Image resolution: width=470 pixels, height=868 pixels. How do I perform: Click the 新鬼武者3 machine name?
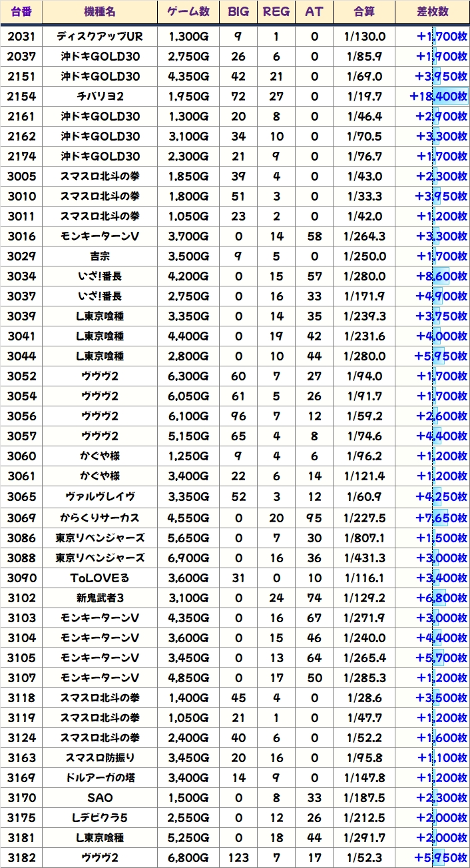[100, 598]
